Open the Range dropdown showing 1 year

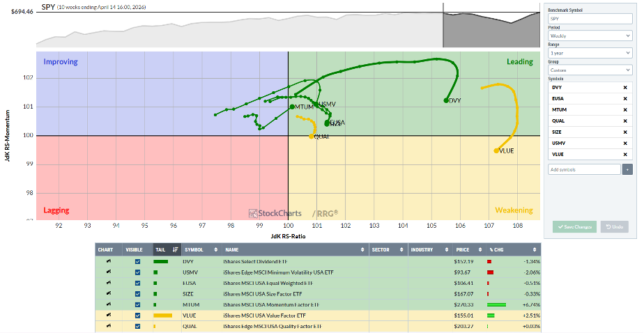point(590,53)
